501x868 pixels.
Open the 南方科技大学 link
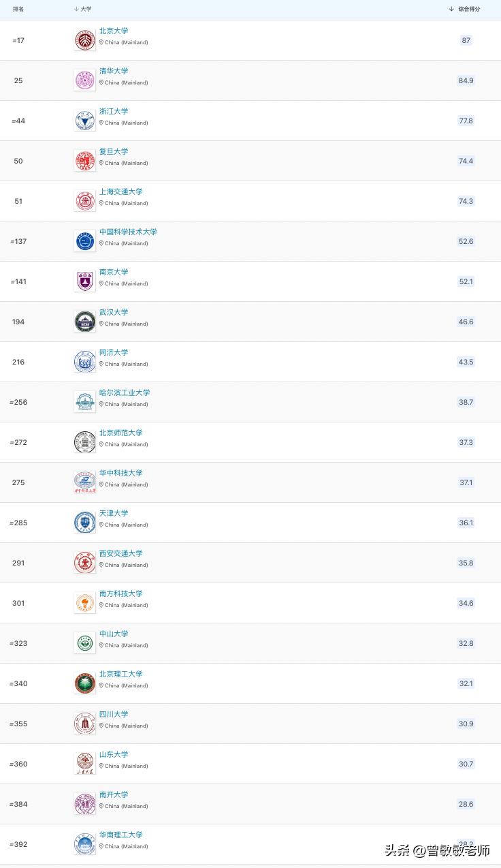121,593
